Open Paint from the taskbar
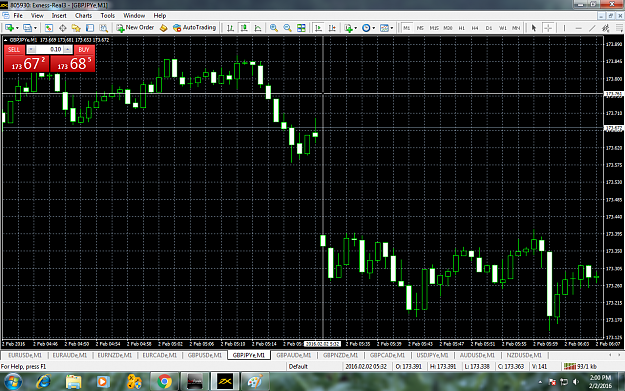Screen dimensions: 625x391 (255, 382)
